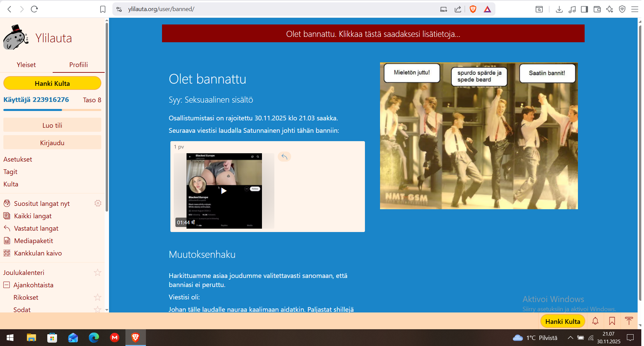Toggle the browser sidebar panel
The image size is (644, 346).
(x=584, y=9)
